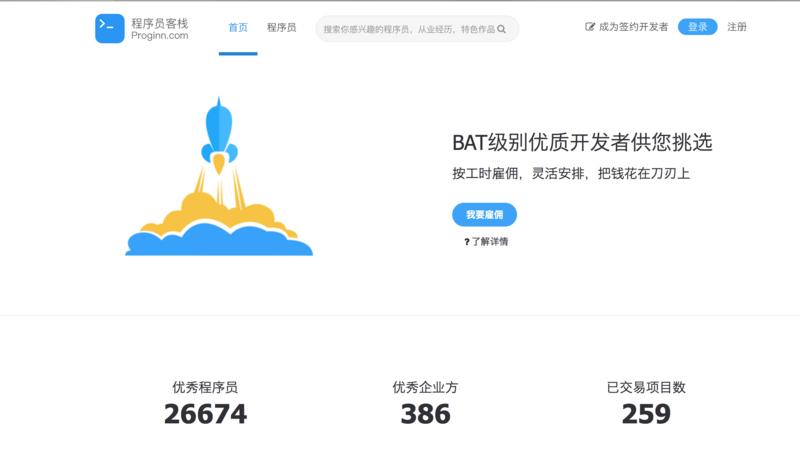Click the number 26674
This screenshot has width=800, height=463.
point(205,414)
